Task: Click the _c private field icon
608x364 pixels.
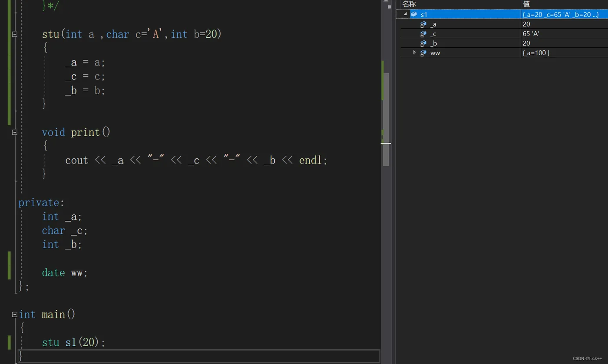Action: click(423, 34)
